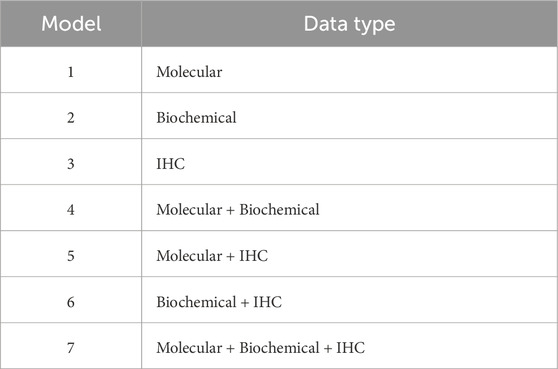Select the Biochemical data type cell
This screenshot has height=369, width=558.
click(349, 116)
